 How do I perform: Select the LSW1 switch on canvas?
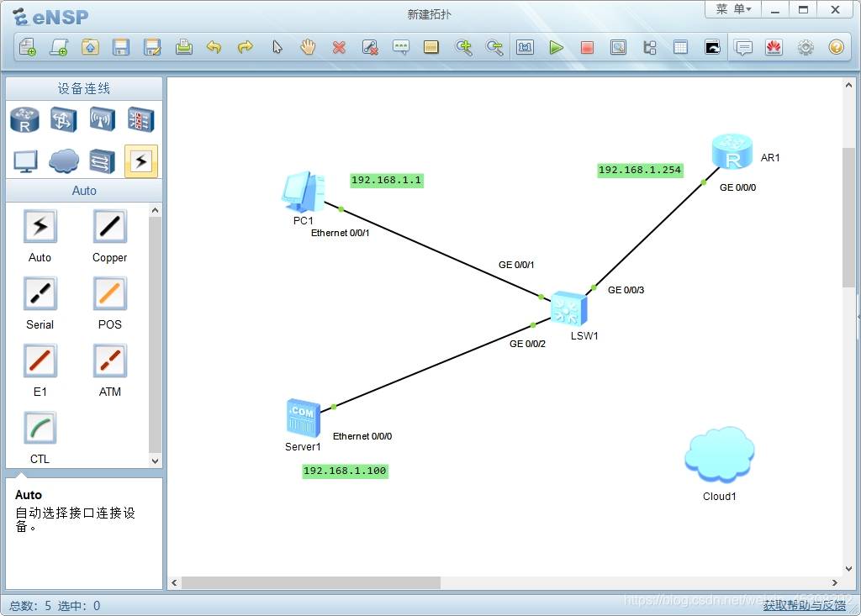pos(569,308)
